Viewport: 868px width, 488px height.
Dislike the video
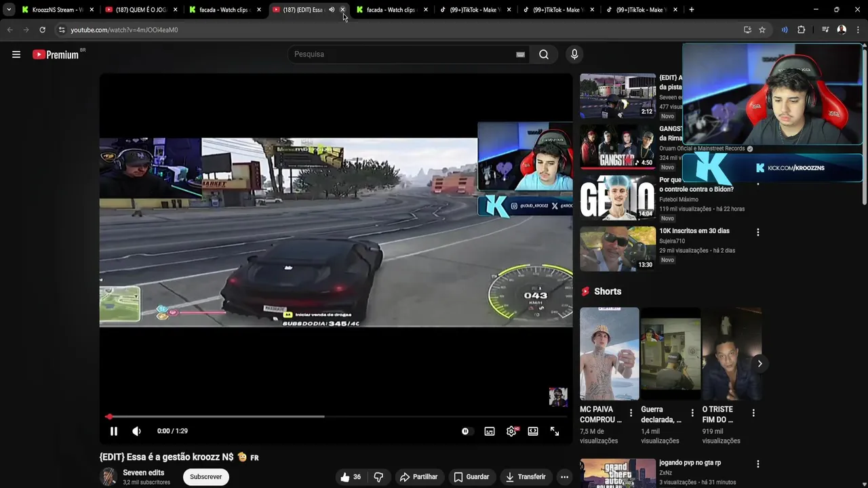[379, 477]
